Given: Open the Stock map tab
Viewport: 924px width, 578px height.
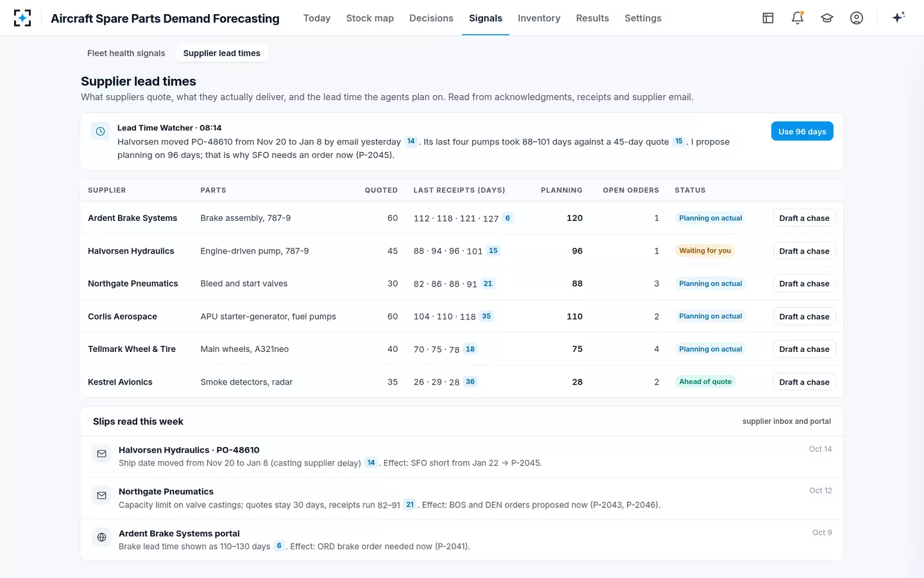Looking at the screenshot, I should (x=370, y=18).
